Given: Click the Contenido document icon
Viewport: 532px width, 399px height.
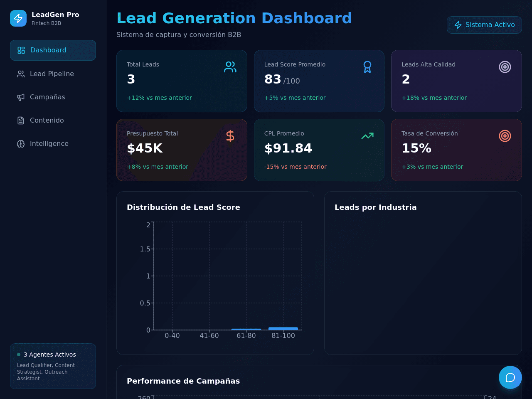Looking at the screenshot, I should tap(21, 121).
